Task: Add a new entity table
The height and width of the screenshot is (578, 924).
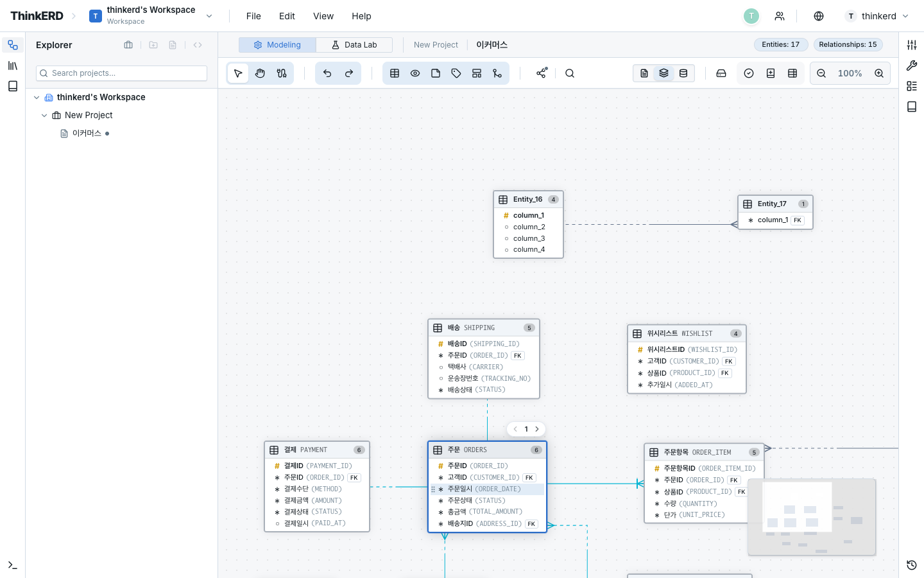Action: point(395,73)
